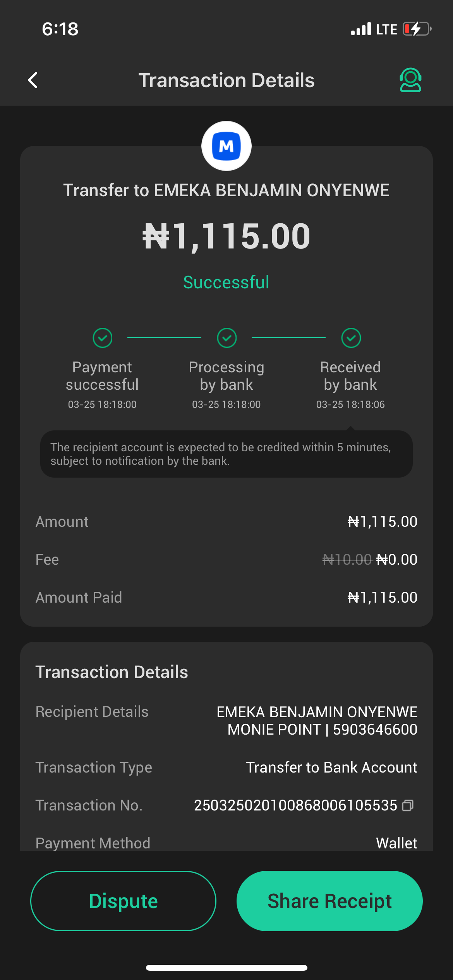Tap the recipient credit notice tooltip
Image resolution: width=453 pixels, height=980 pixels.
click(x=226, y=454)
